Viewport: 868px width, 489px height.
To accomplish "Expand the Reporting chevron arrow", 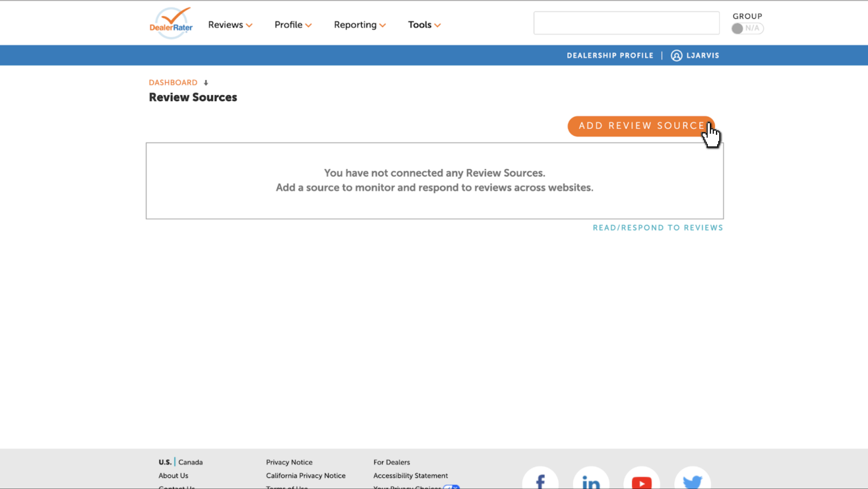I will [x=382, y=25].
